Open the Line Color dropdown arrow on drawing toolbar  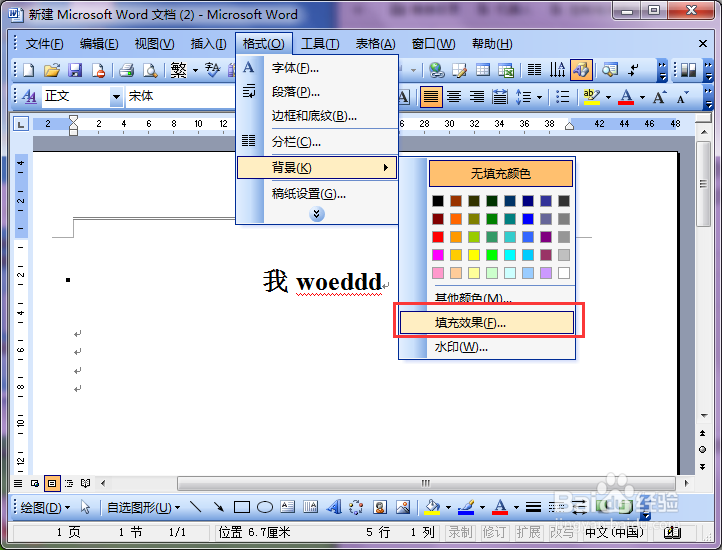[x=482, y=508]
